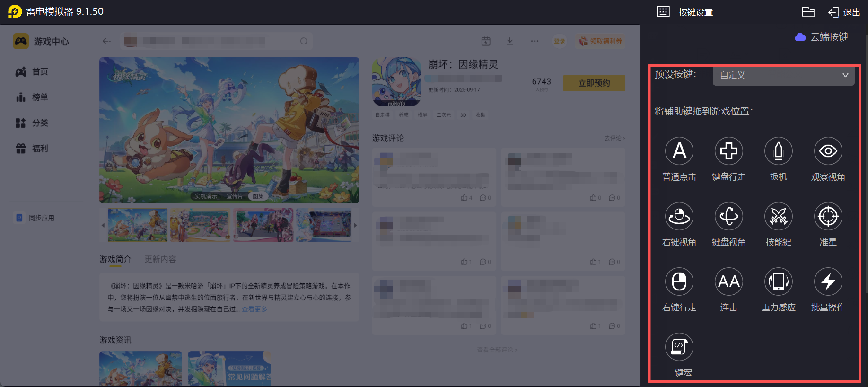Open 分类 categories in the sidebar
This screenshot has width=868, height=387.
point(32,123)
